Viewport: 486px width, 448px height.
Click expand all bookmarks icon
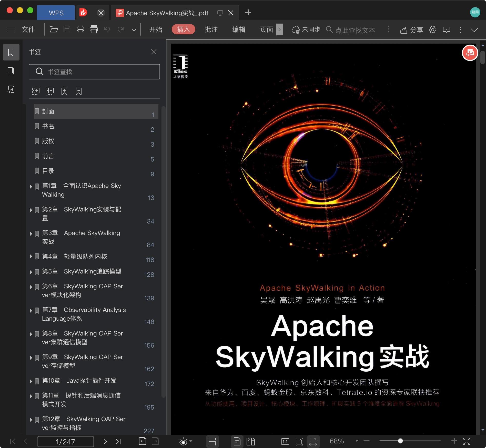coord(36,91)
